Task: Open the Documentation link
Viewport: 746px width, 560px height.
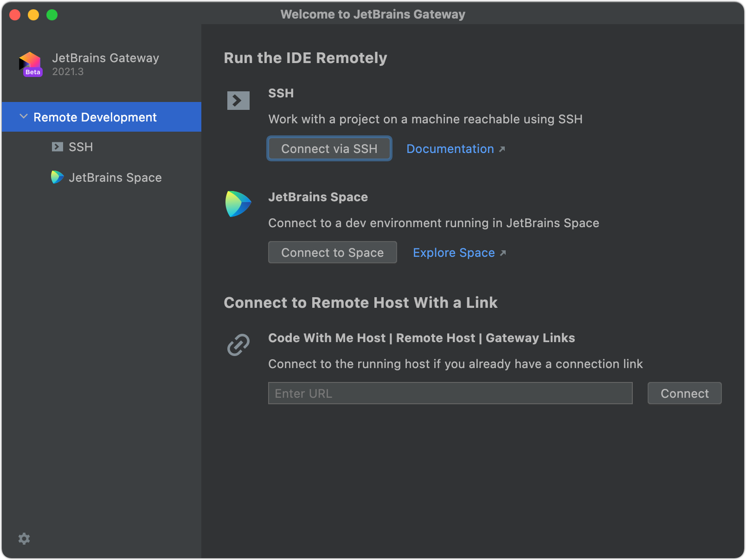Action: [x=450, y=148]
